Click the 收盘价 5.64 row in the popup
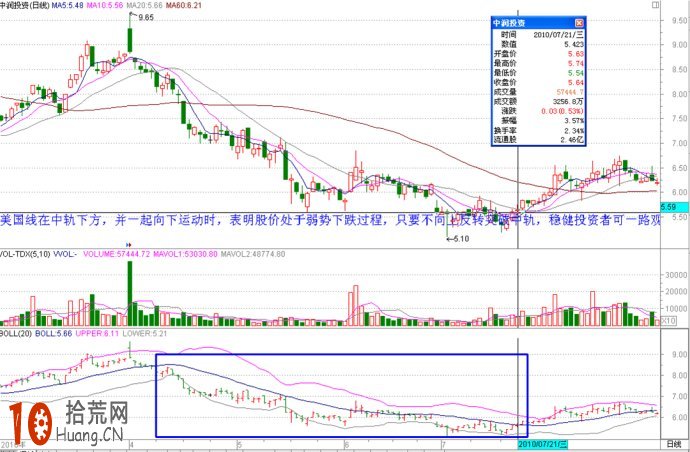The height and width of the screenshot is (452, 690). click(x=538, y=82)
